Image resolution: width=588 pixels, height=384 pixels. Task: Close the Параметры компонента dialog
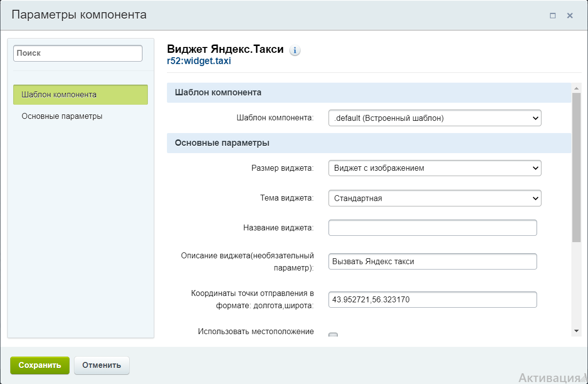coord(570,16)
